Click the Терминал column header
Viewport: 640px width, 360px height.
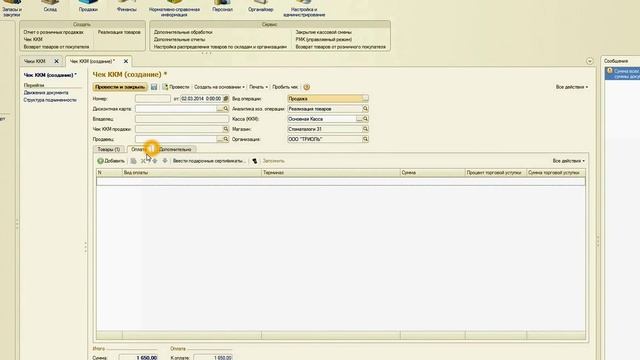pyautogui.click(x=331, y=173)
